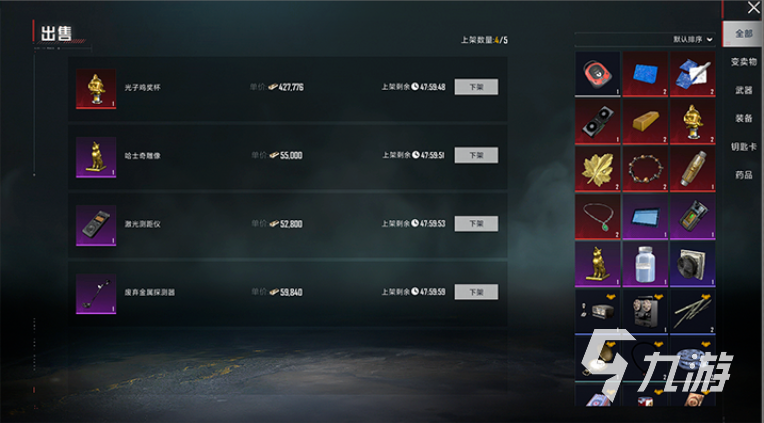
Task: Switch to the 武器 category tab
Action: [744, 90]
